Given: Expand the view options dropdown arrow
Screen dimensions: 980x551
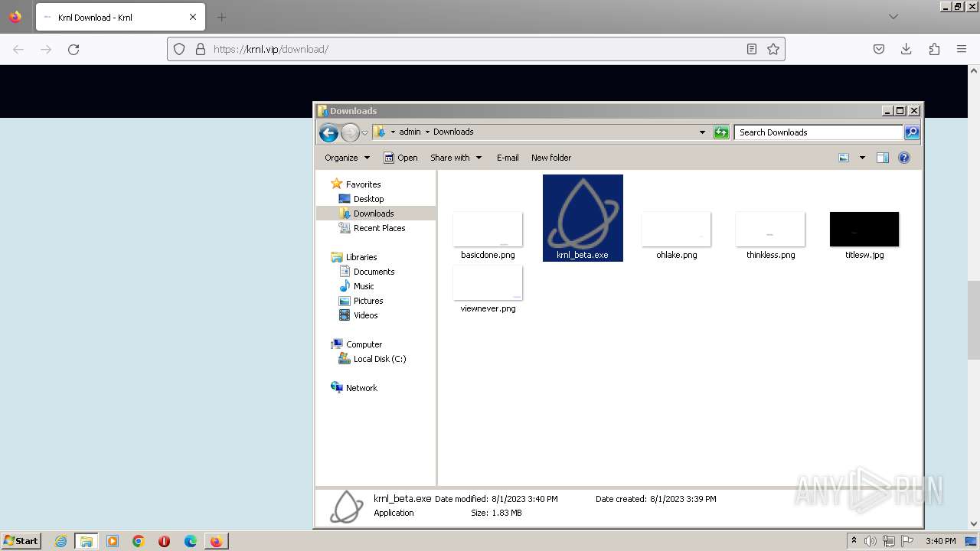Looking at the screenshot, I should 862,158.
